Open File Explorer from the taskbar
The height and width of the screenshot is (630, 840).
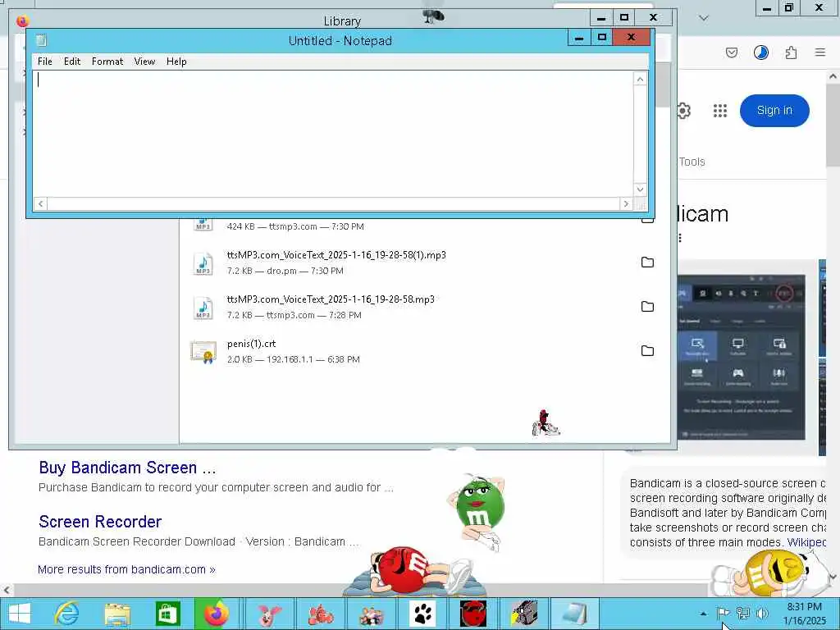[x=116, y=614]
